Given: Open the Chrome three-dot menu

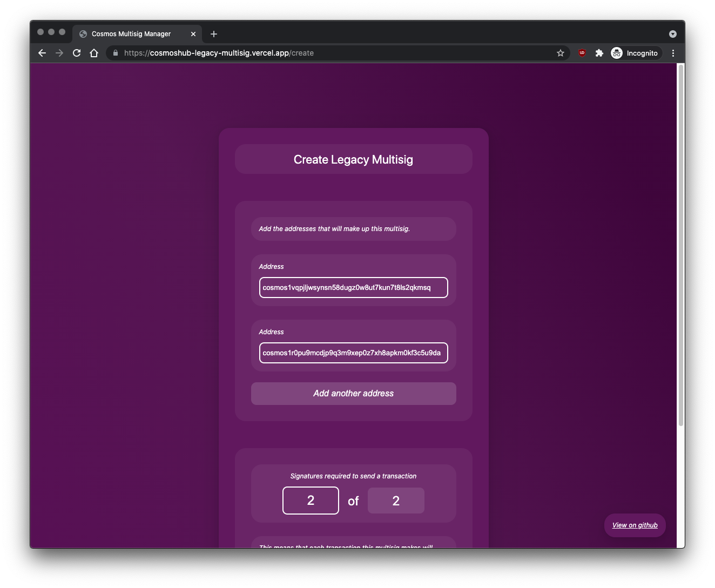Looking at the screenshot, I should pyautogui.click(x=673, y=53).
